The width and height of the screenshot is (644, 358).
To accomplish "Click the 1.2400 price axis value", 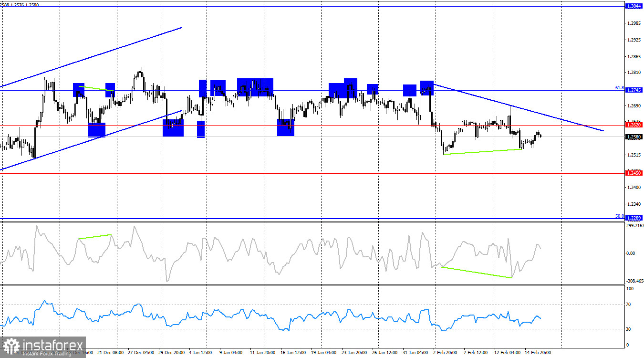I will pyautogui.click(x=634, y=188).
